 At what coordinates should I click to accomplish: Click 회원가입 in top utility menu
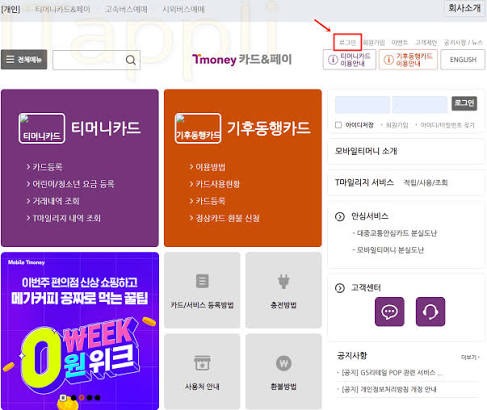pyautogui.click(x=374, y=43)
